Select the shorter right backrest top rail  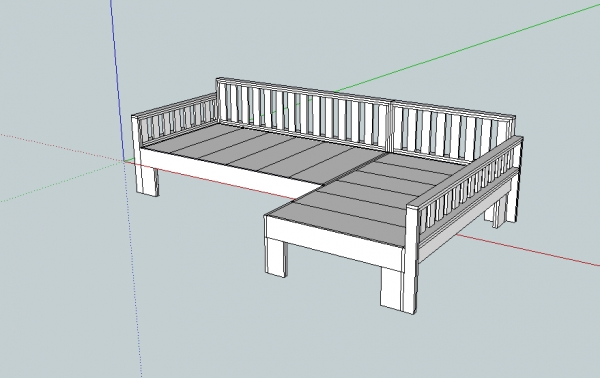tap(453, 110)
